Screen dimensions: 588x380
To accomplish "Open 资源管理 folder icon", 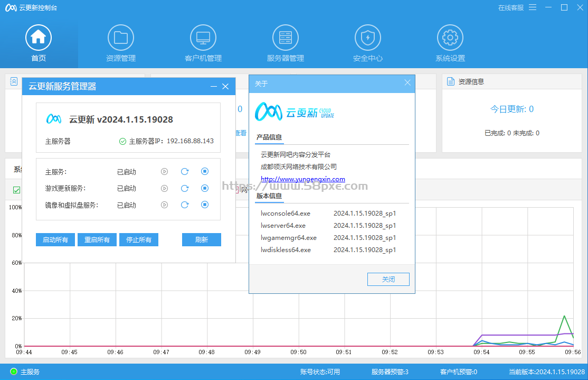I will 121,38.
